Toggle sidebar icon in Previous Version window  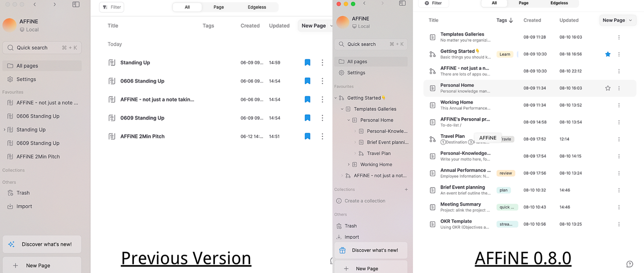coord(76,5)
